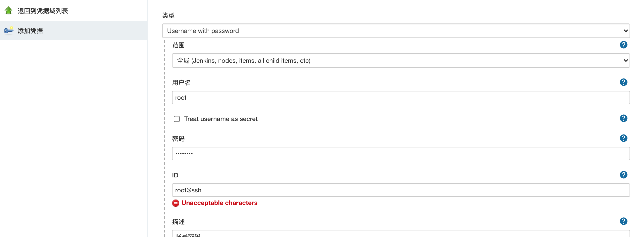644x237 pixels.
Task: Open help icon for the 密码 password field
Action: pyautogui.click(x=623, y=138)
